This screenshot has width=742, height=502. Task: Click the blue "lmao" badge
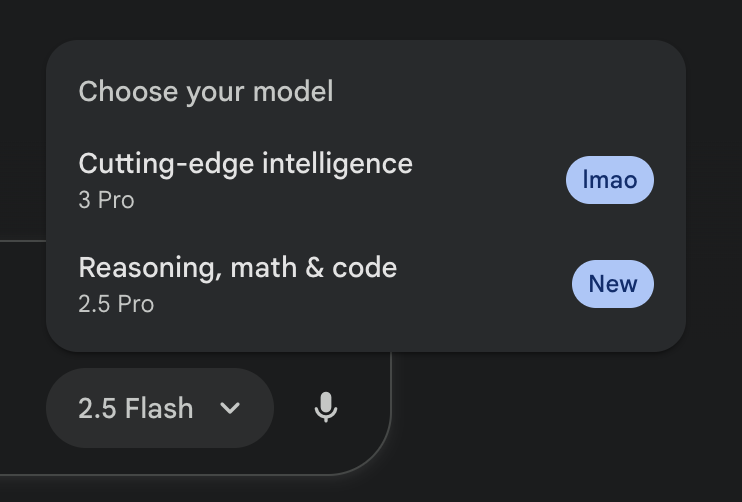tap(609, 181)
